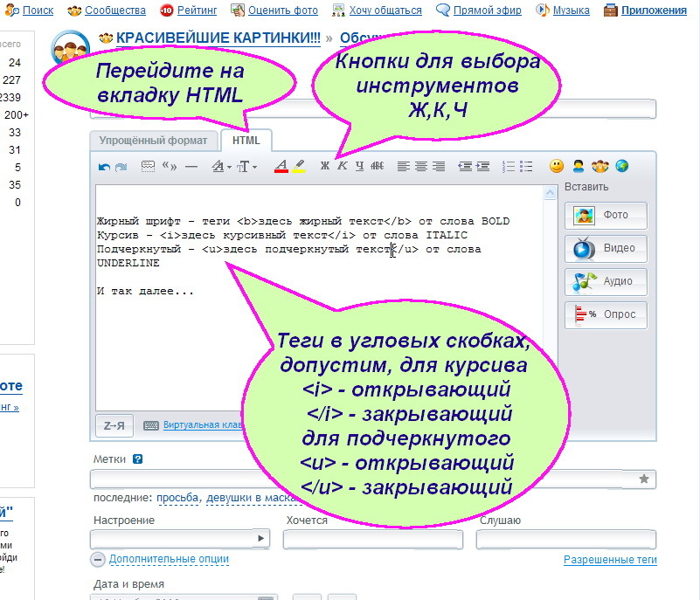Open the Настроение dropdown arrow
This screenshot has height=600, width=700.
click(261, 539)
